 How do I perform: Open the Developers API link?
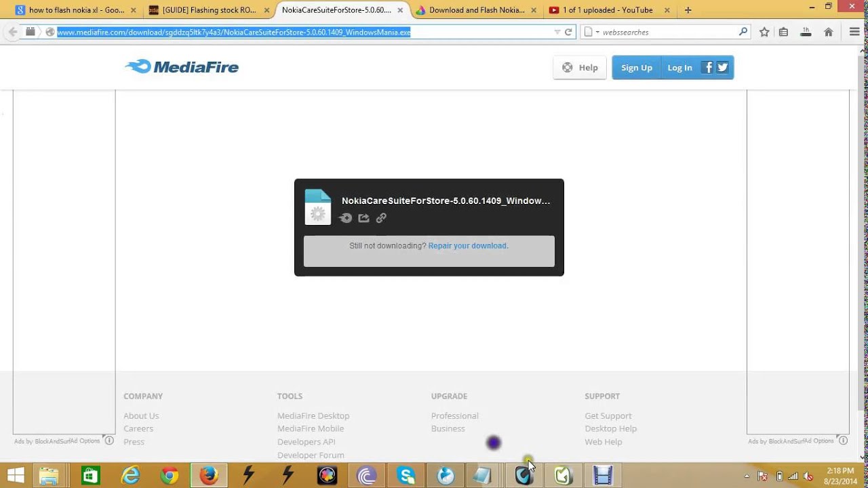click(307, 442)
